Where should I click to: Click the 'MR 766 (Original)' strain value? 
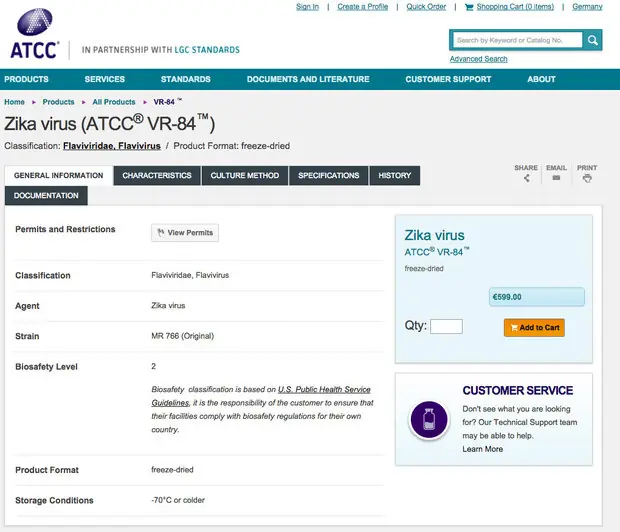pos(182,336)
